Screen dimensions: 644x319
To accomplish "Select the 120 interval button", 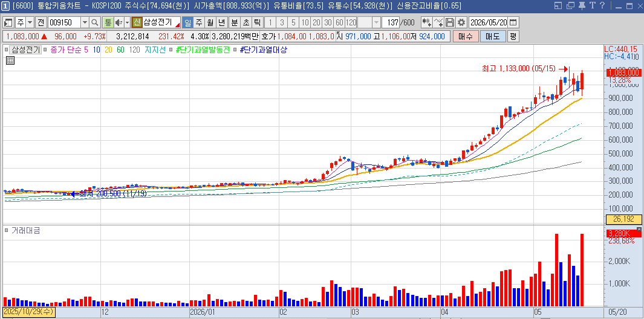I will coord(351,22).
